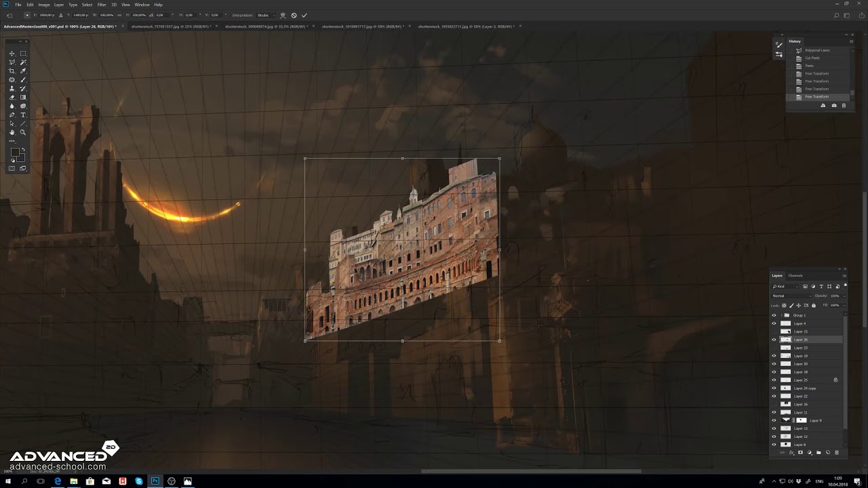The width and height of the screenshot is (868, 488).
Task: Select the Rectangular Marquee tool
Action: pyautogui.click(x=23, y=54)
